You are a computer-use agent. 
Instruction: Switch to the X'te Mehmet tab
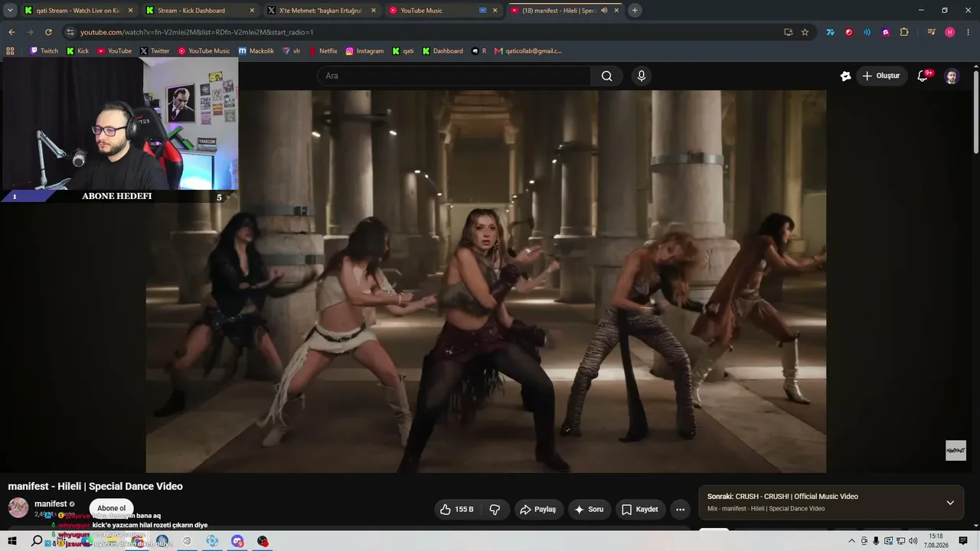pos(322,11)
